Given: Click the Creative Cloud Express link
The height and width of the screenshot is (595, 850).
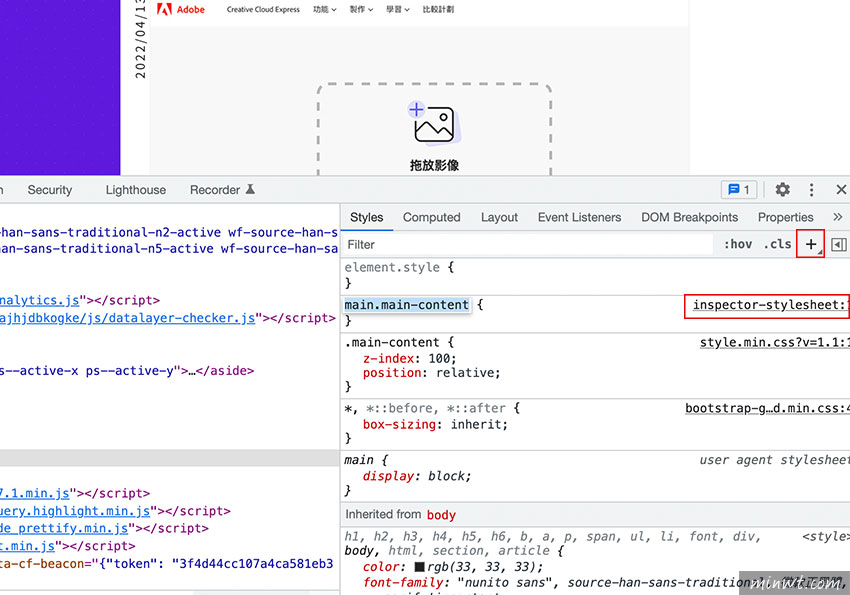Looking at the screenshot, I should (263, 9).
